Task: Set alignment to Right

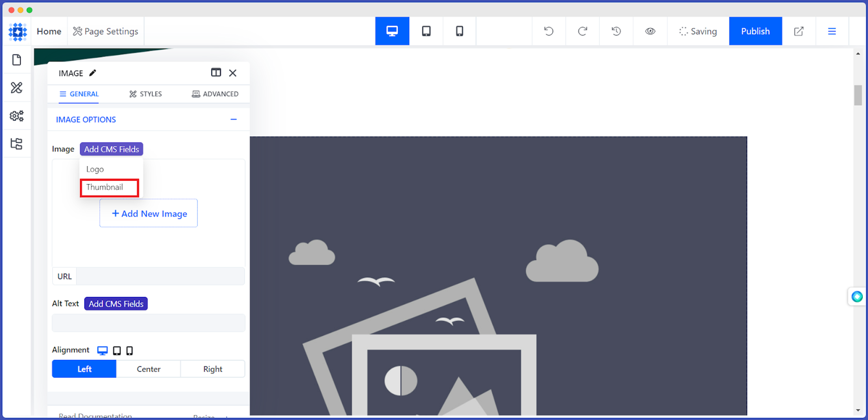Action: click(213, 369)
